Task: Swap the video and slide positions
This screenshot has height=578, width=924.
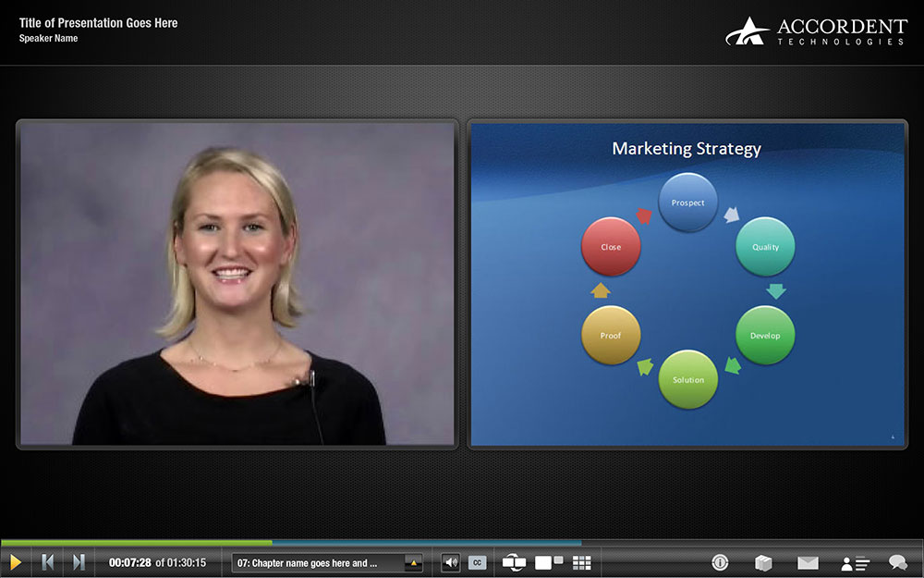Action: pos(512,562)
